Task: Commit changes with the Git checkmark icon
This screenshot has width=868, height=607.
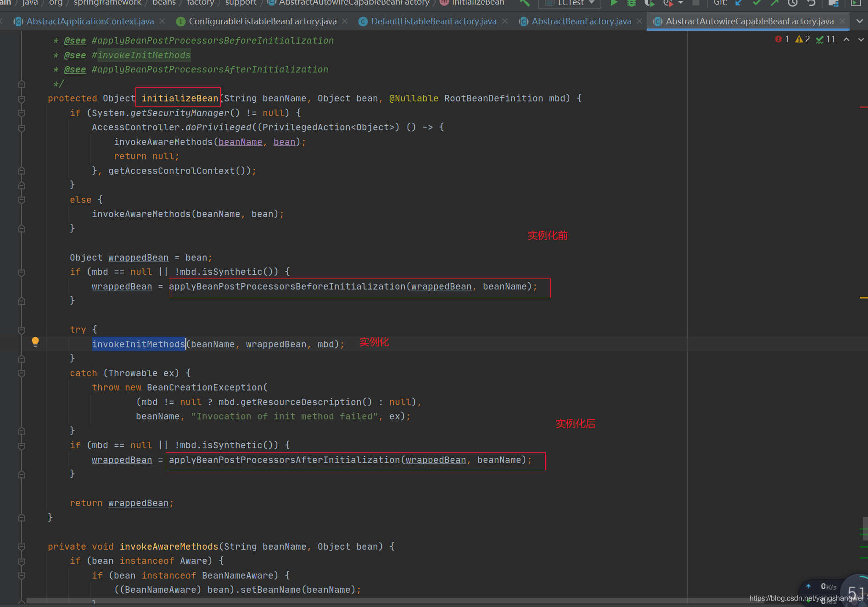Action: pyautogui.click(x=757, y=3)
